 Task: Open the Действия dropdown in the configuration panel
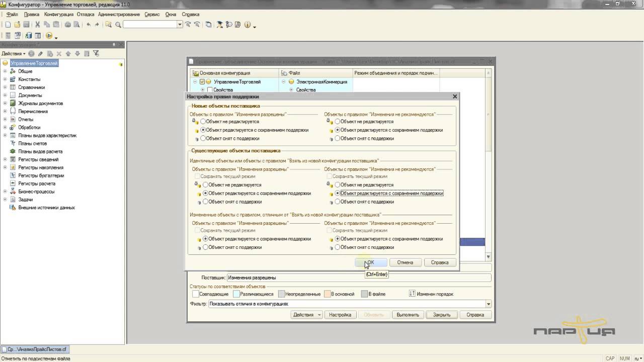pyautogui.click(x=13, y=53)
